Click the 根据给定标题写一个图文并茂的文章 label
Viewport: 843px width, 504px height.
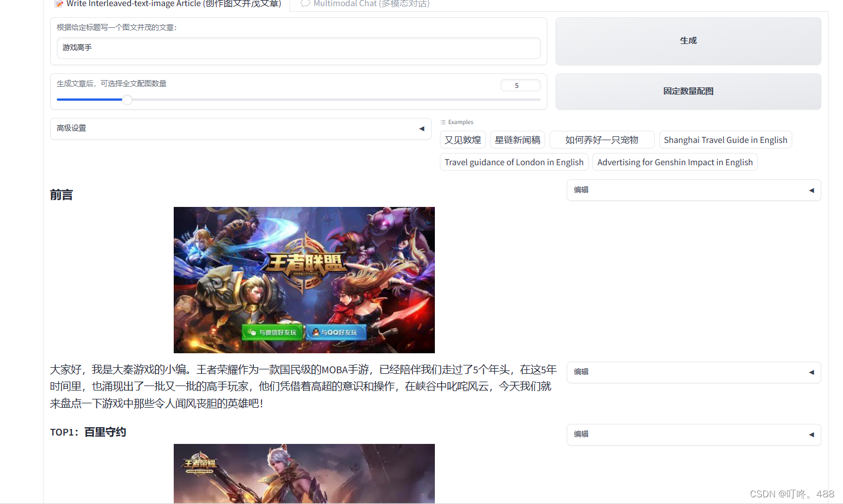(x=116, y=27)
